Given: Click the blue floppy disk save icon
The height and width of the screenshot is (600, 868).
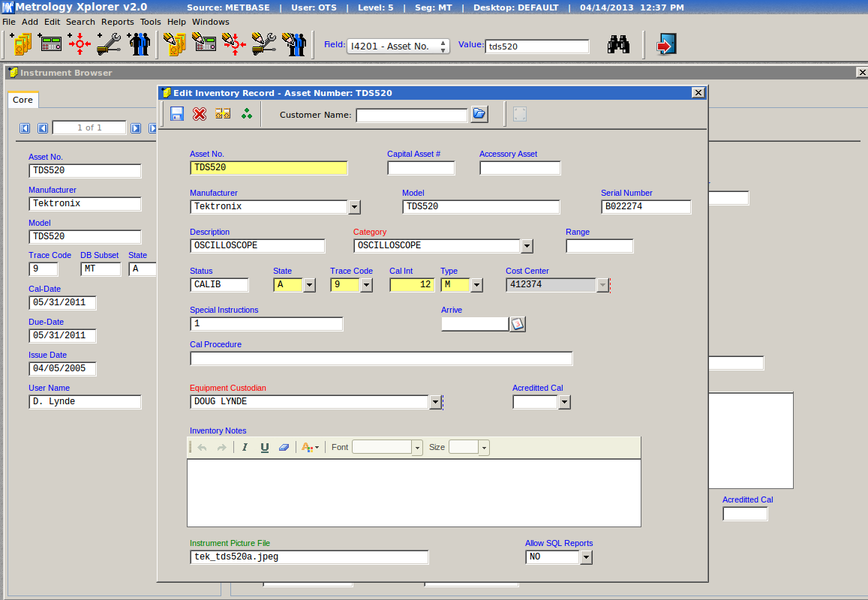Looking at the screenshot, I should [177, 114].
